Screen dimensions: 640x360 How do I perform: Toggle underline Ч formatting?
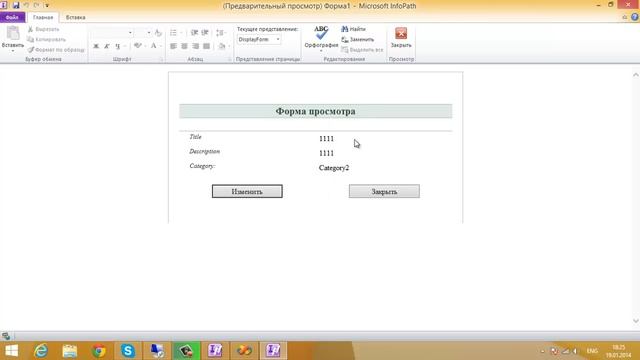pyautogui.click(x=118, y=46)
